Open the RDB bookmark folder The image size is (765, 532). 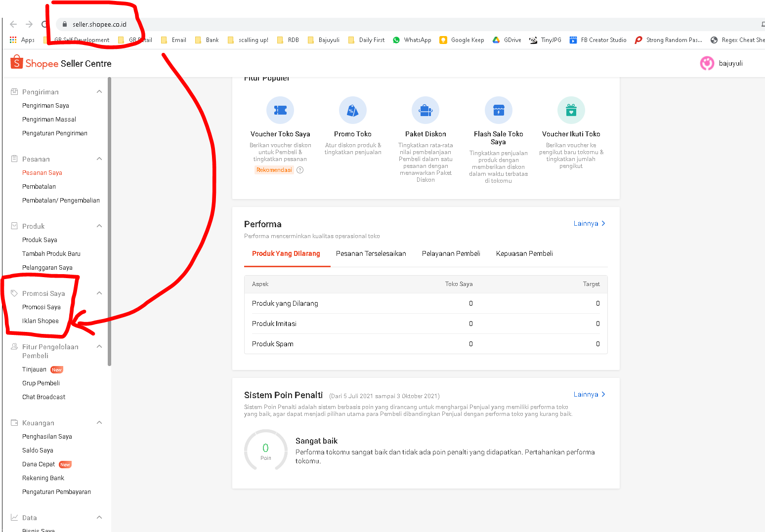tap(288, 40)
